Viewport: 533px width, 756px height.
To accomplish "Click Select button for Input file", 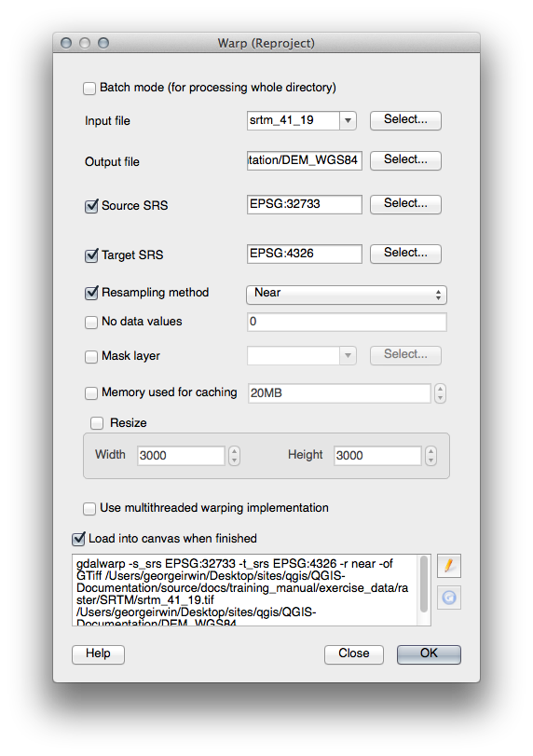I will point(405,120).
